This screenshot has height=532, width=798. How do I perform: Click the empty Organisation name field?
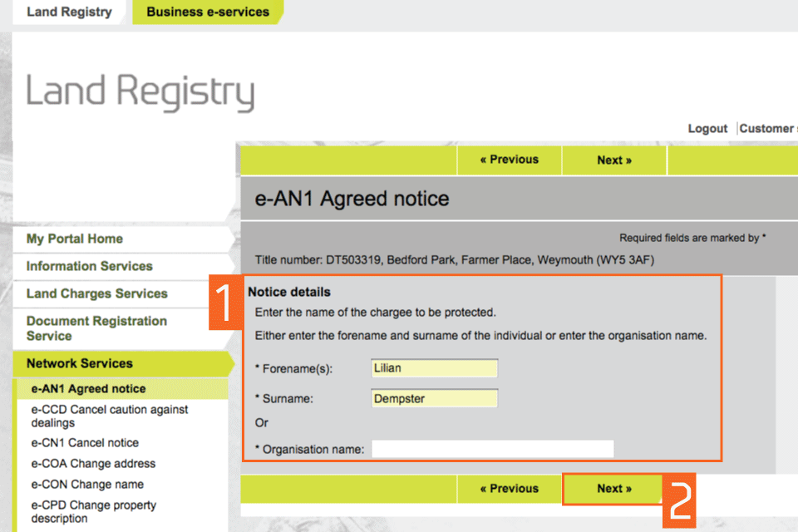click(492, 450)
